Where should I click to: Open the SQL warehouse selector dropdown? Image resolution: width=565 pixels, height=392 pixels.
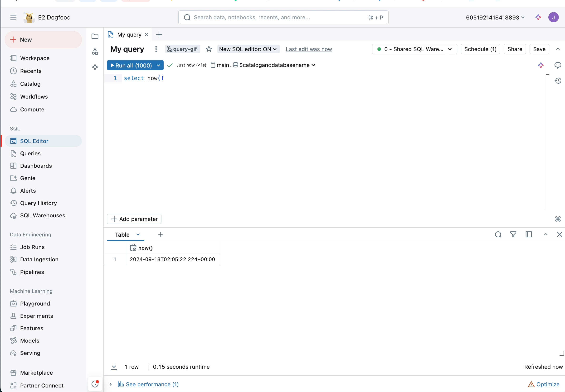pyautogui.click(x=414, y=49)
